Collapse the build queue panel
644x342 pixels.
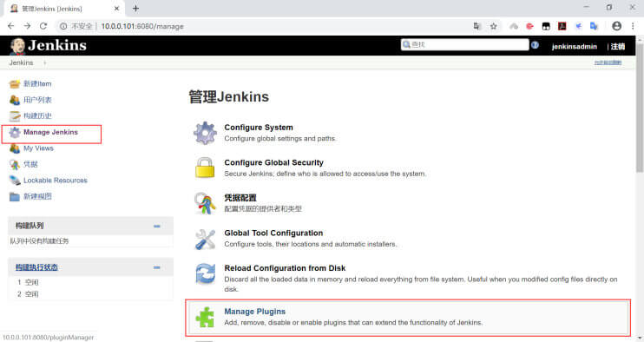point(156,227)
